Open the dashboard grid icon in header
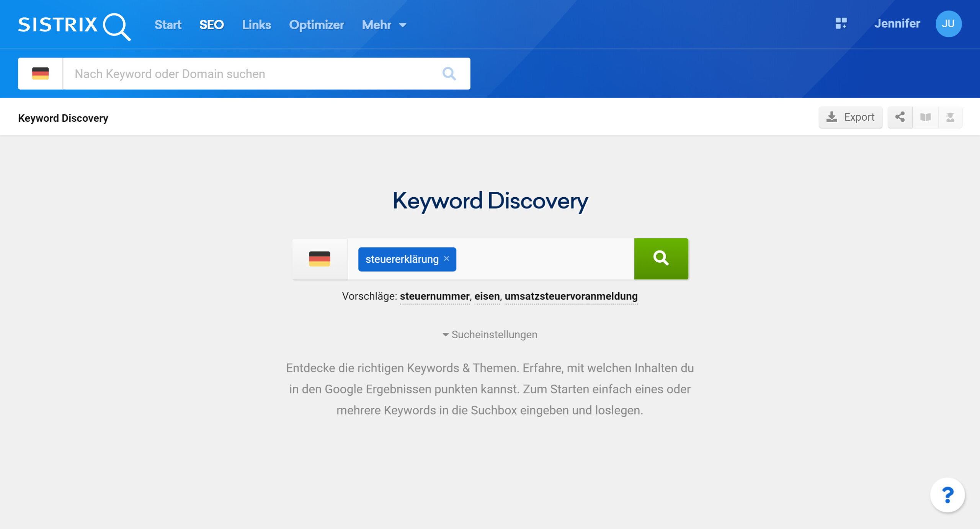980x529 pixels. (841, 24)
